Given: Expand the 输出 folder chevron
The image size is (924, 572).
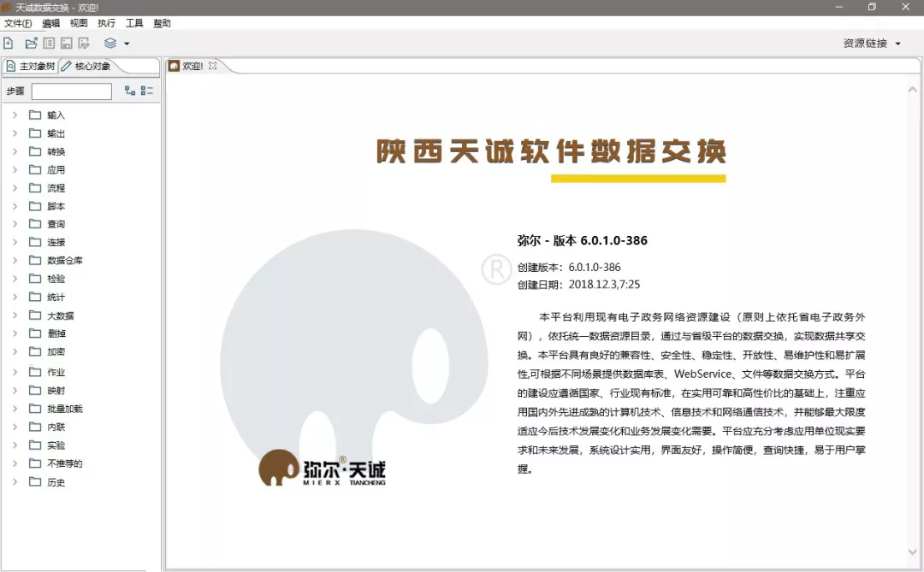Looking at the screenshot, I should (x=15, y=133).
